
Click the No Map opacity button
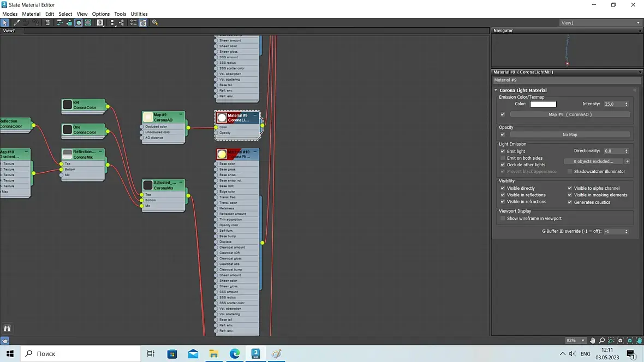click(x=570, y=135)
